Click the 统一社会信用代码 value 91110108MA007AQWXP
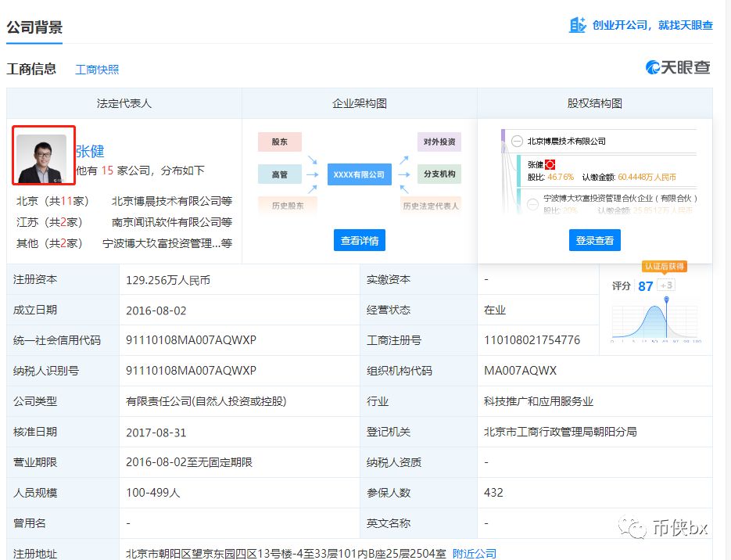 click(x=191, y=340)
